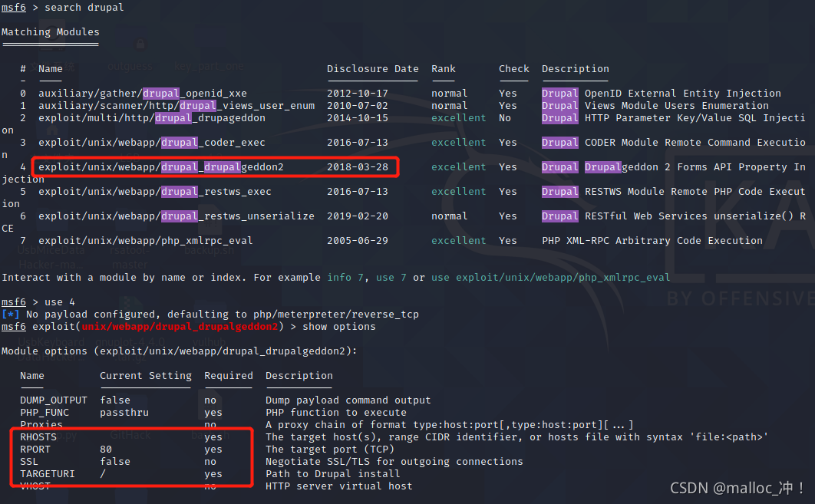Click 'Current Setting' column header
Image resolution: width=815 pixels, height=504 pixels.
[146, 376]
